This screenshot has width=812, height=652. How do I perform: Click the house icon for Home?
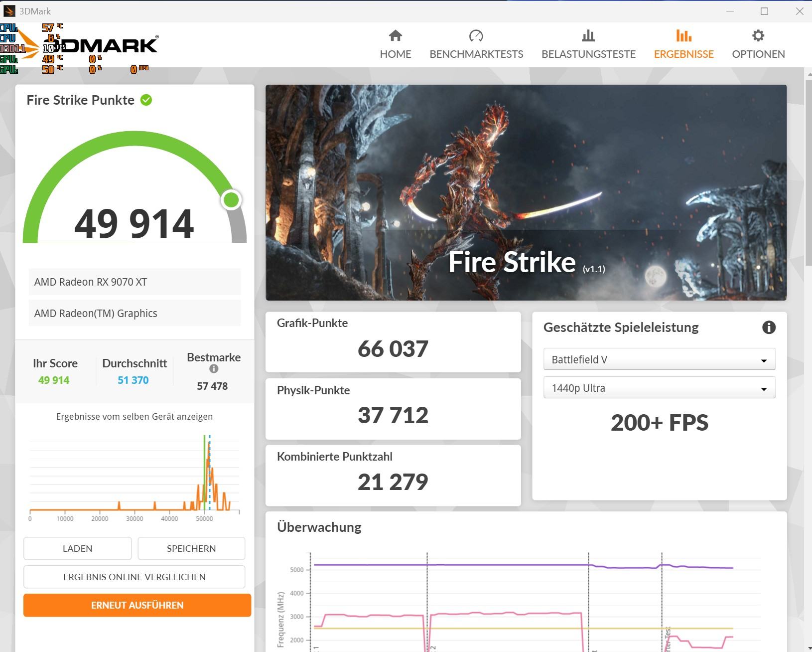point(396,35)
